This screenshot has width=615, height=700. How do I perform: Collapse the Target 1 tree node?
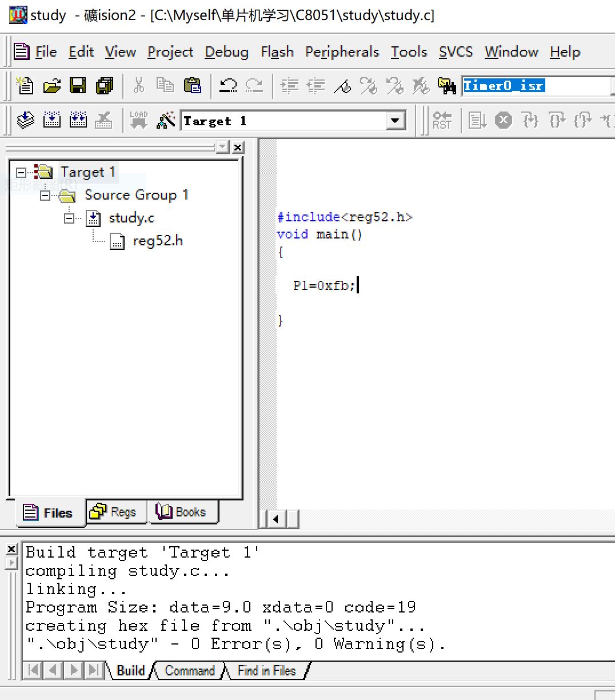[x=21, y=172]
